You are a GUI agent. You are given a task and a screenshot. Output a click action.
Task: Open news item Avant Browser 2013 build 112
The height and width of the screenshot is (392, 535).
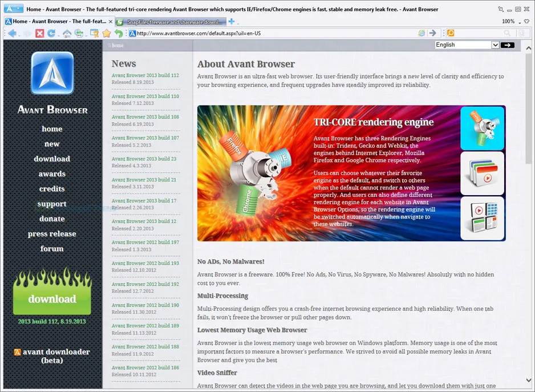tap(145, 75)
